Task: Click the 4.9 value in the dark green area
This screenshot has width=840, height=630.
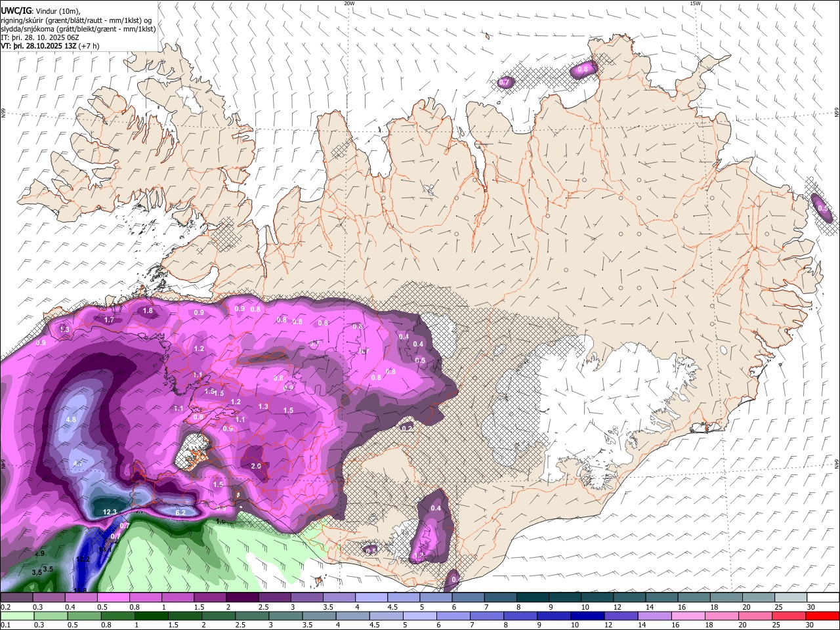Action: point(39,554)
